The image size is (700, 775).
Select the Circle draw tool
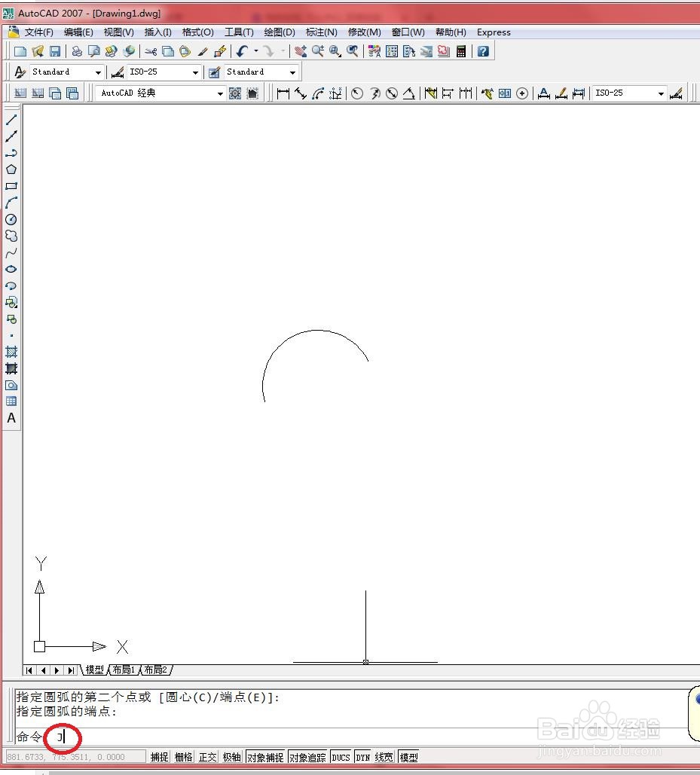tap(11, 219)
